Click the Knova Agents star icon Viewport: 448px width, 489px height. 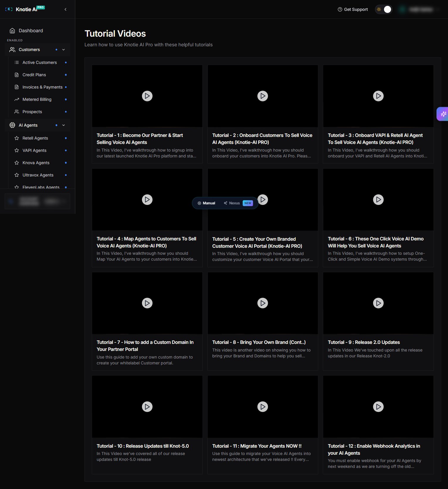pos(17,163)
